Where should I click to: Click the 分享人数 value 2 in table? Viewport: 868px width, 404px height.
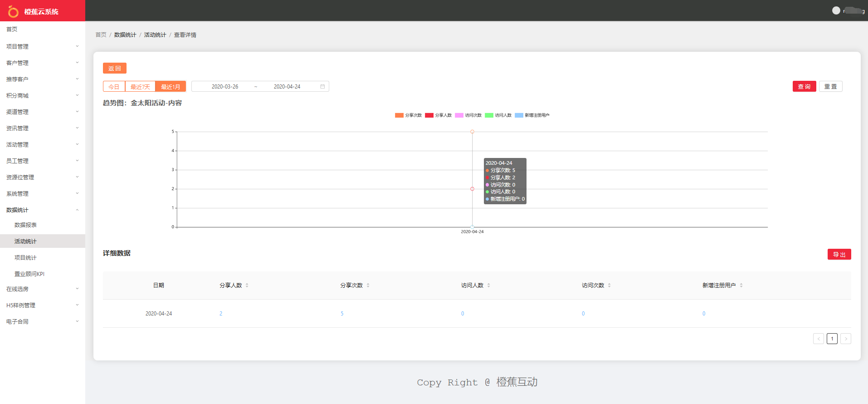(x=221, y=314)
